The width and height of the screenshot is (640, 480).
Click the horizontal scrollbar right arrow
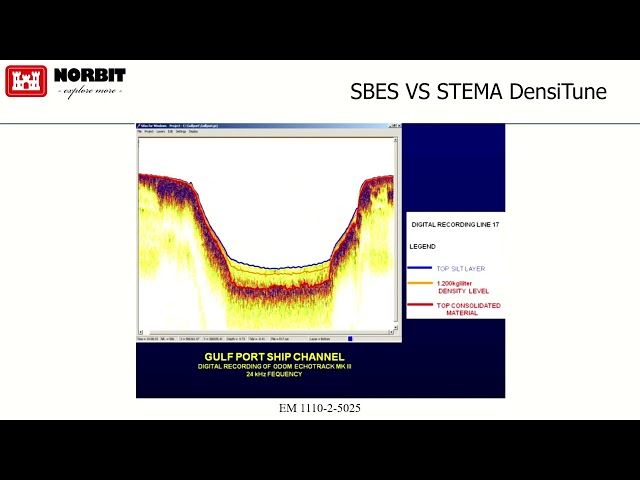391,332
